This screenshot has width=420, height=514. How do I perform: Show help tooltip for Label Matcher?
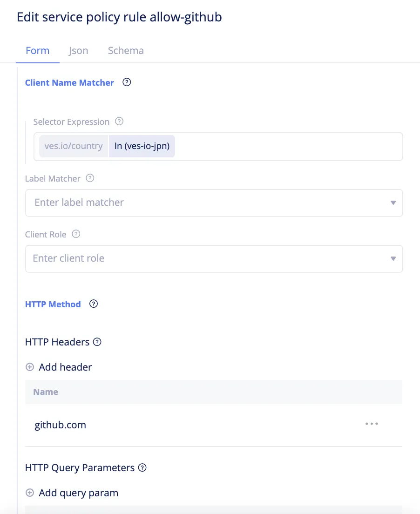coord(90,178)
